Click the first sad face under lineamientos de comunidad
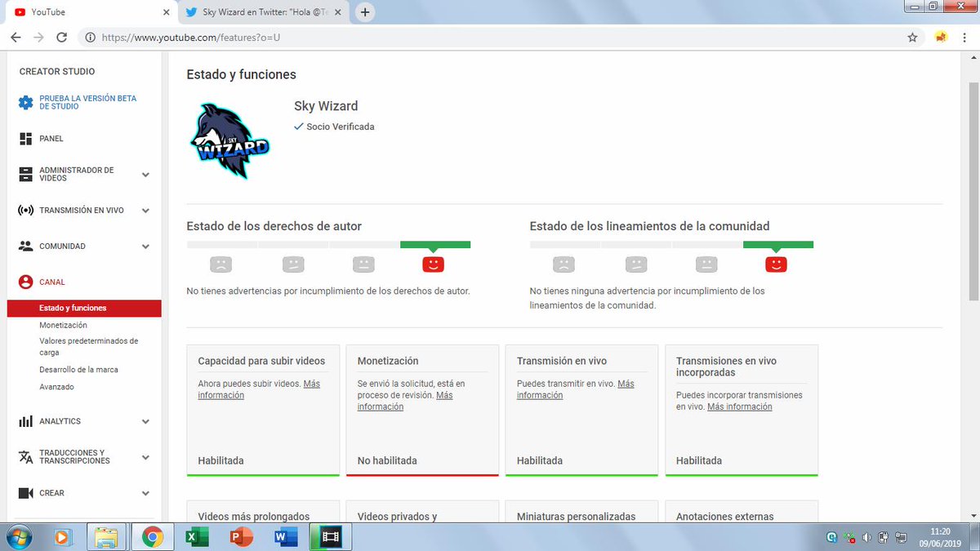This screenshot has height=551, width=980. [x=563, y=264]
